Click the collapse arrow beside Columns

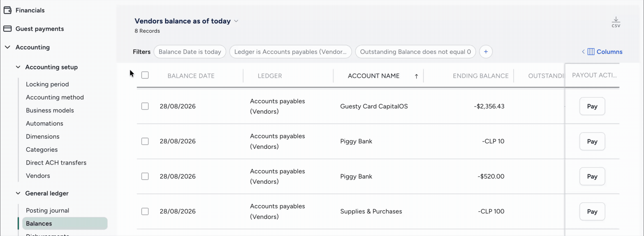[x=583, y=52]
